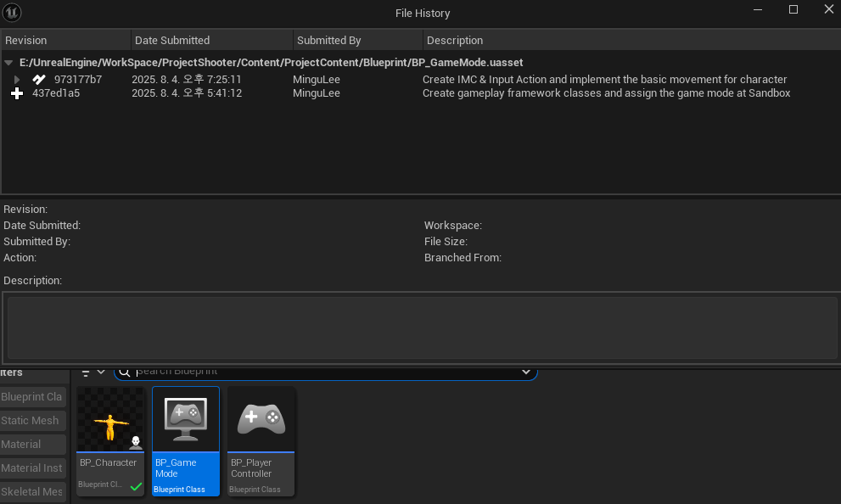Viewport: 841px width, 504px height.
Task: Click inside the Description text box
Action: (422, 328)
